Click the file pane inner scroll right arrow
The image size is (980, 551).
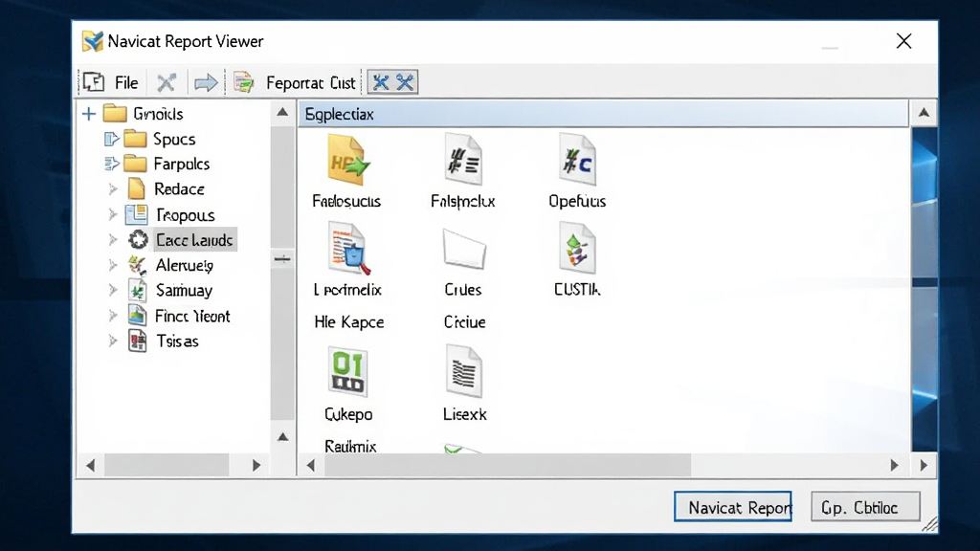[x=895, y=466]
